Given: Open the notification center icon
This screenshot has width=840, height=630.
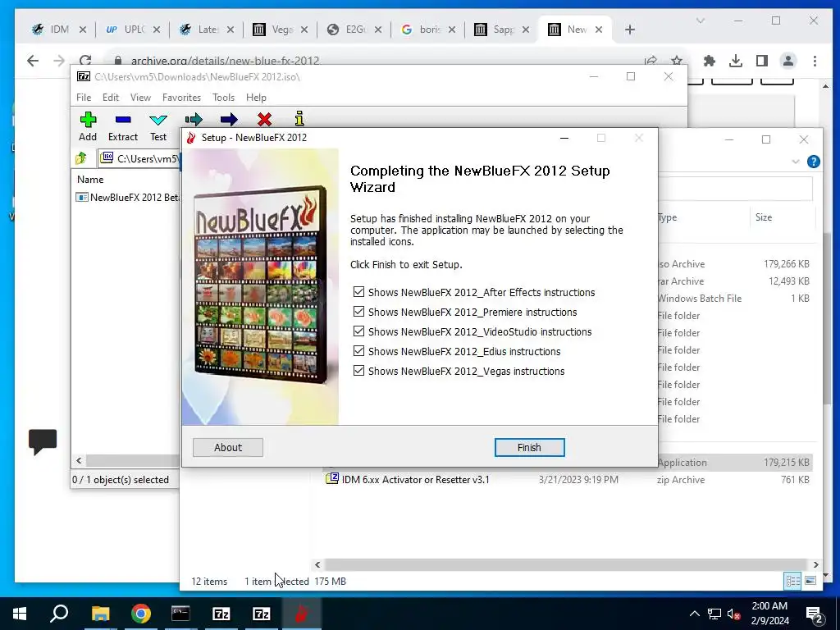Looking at the screenshot, I should [815, 615].
